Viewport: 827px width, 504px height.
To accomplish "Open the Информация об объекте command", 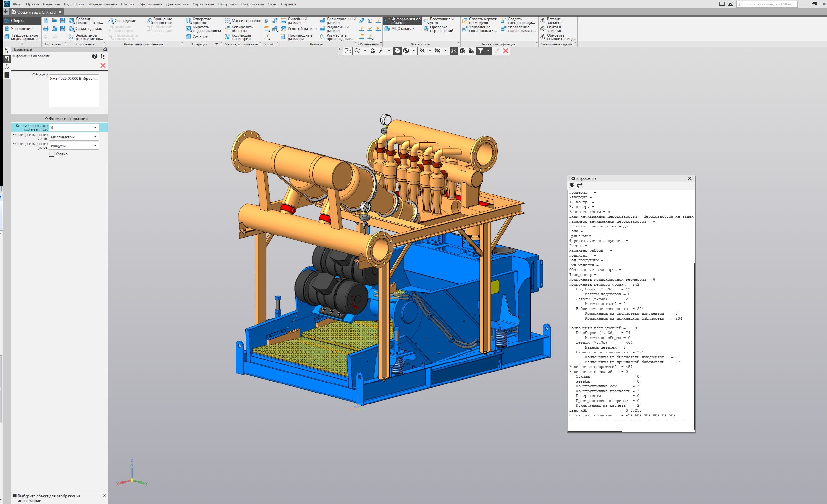I will [x=402, y=21].
